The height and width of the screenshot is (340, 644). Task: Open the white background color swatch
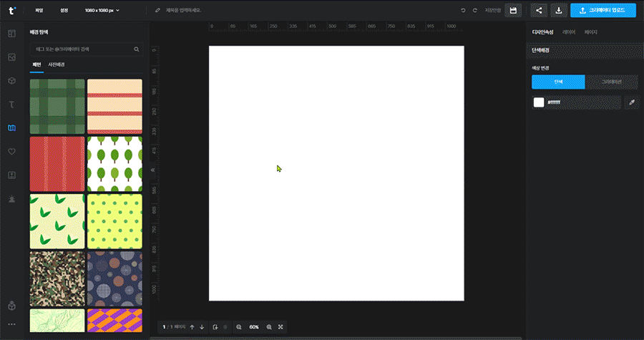539,102
